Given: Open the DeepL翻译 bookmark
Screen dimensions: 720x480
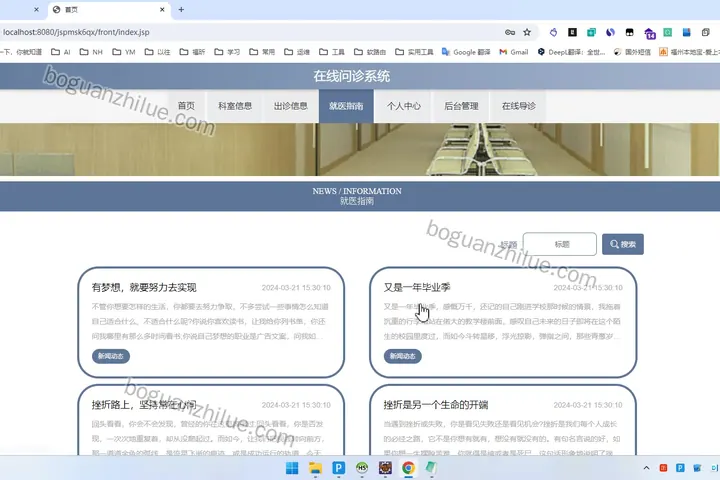Looking at the screenshot, I should (571, 52).
